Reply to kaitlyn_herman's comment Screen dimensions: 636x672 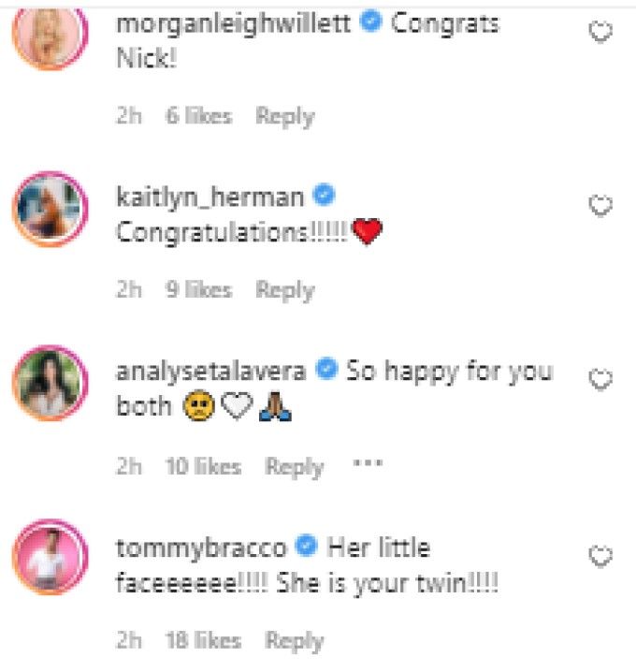click(285, 290)
